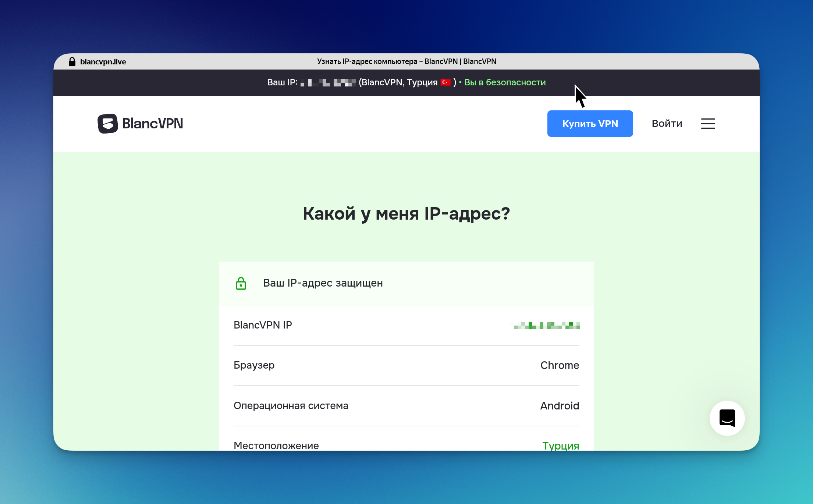The height and width of the screenshot is (504, 813).
Task: Click the Вы в безопасности status text
Action: pos(505,82)
